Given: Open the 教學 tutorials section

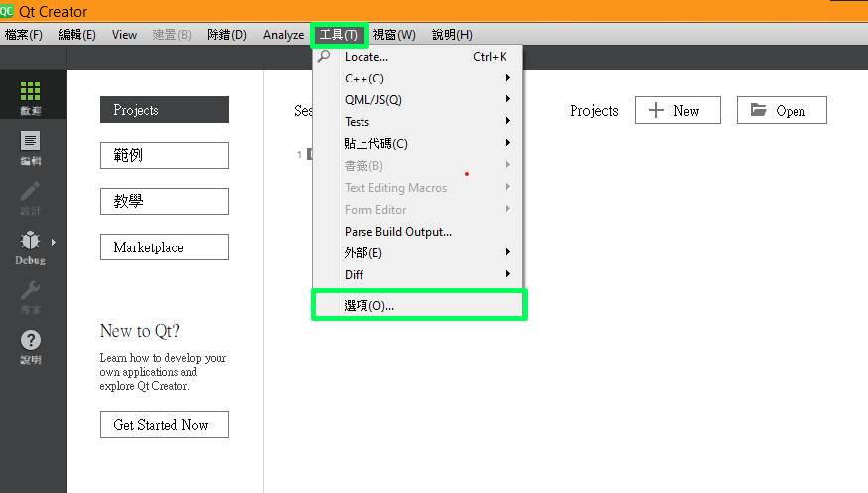Looking at the screenshot, I should [x=165, y=202].
